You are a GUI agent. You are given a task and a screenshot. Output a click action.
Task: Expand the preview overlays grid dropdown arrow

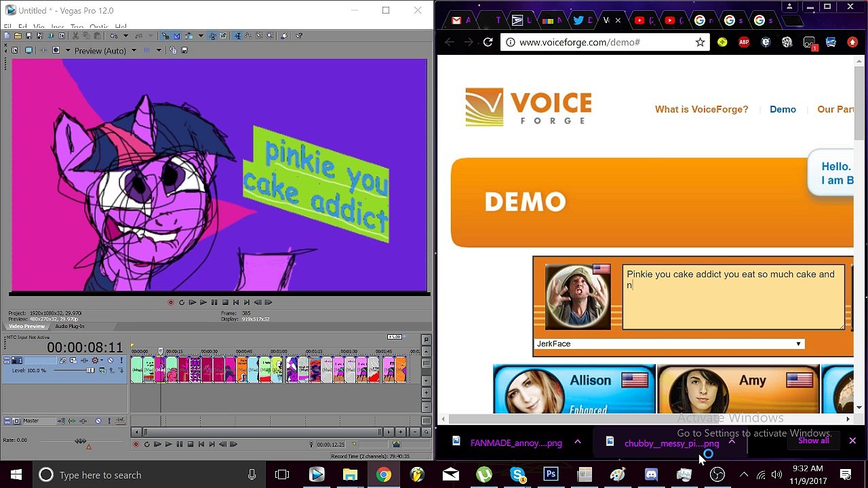[159, 50]
